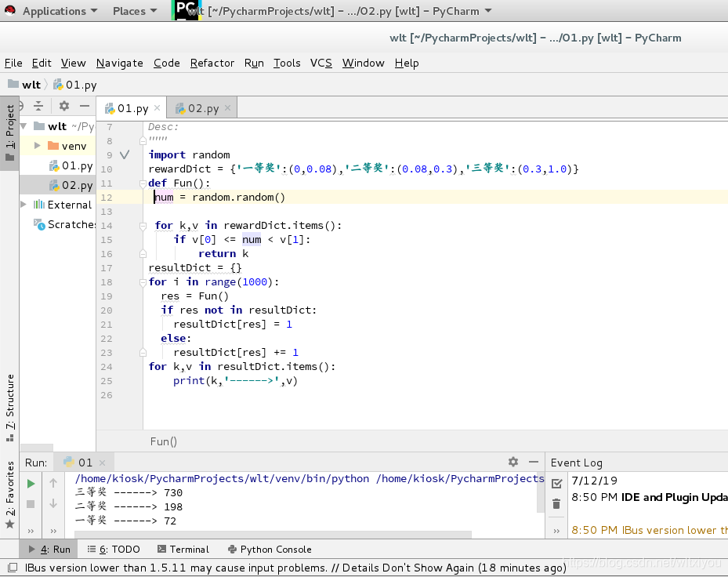Open the Places menu
The width and height of the screenshot is (728, 577).
pos(135,11)
